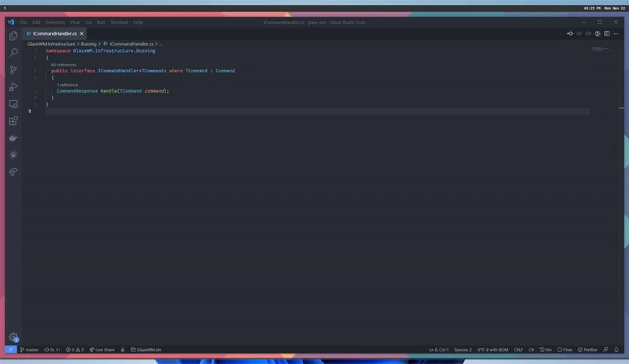Synchronize changes in the status bar
The width and height of the screenshot is (629, 364).
click(x=52, y=350)
